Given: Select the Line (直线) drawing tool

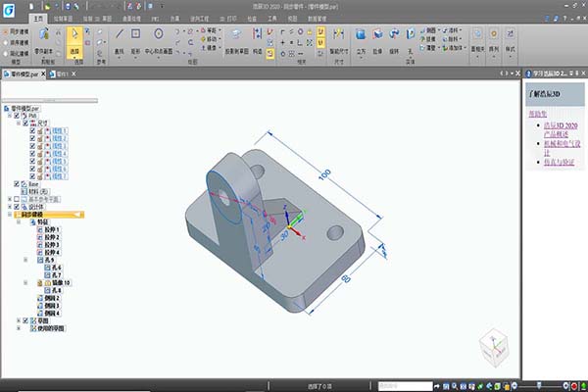Looking at the screenshot, I should point(120,34).
